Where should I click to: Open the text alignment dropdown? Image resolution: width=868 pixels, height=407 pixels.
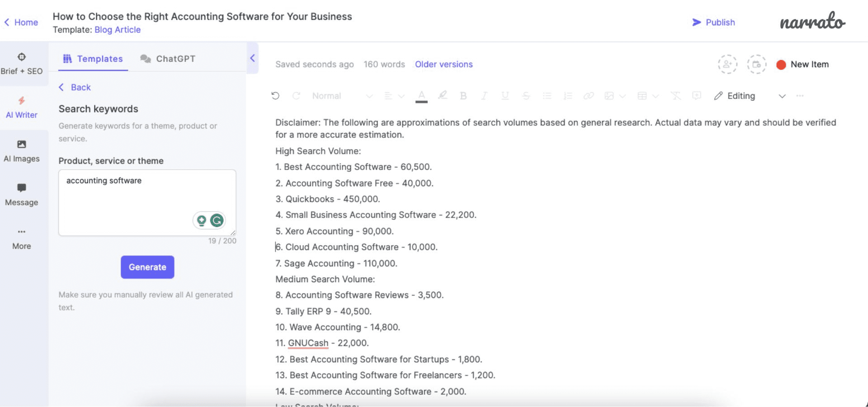click(394, 96)
